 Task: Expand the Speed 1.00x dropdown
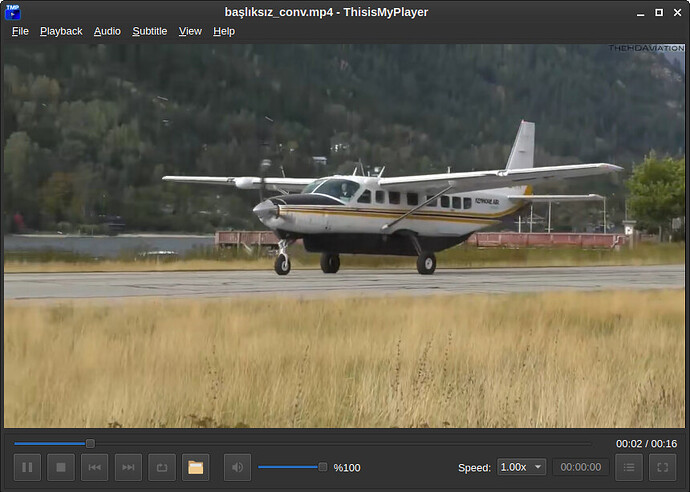521,467
